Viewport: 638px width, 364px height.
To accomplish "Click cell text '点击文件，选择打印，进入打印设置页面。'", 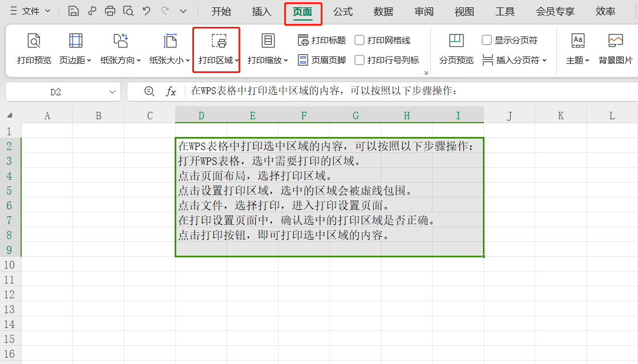I will point(284,205).
